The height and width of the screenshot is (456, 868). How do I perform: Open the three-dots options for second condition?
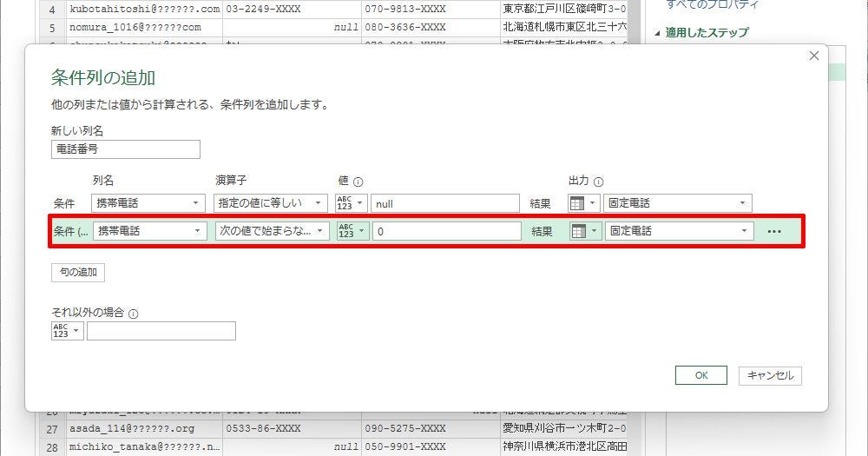pyautogui.click(x=774, y=232)
